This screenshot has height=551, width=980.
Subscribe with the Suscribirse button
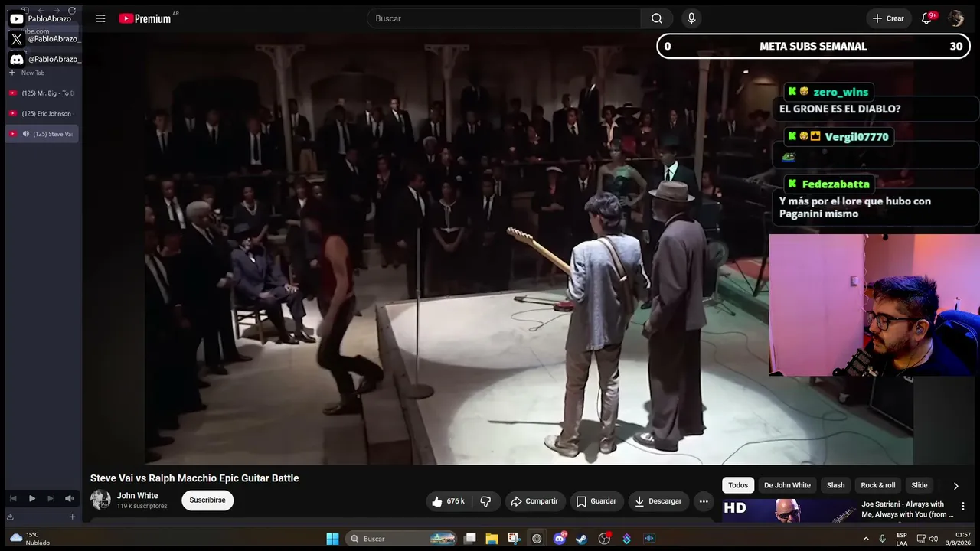pos(207,500)
